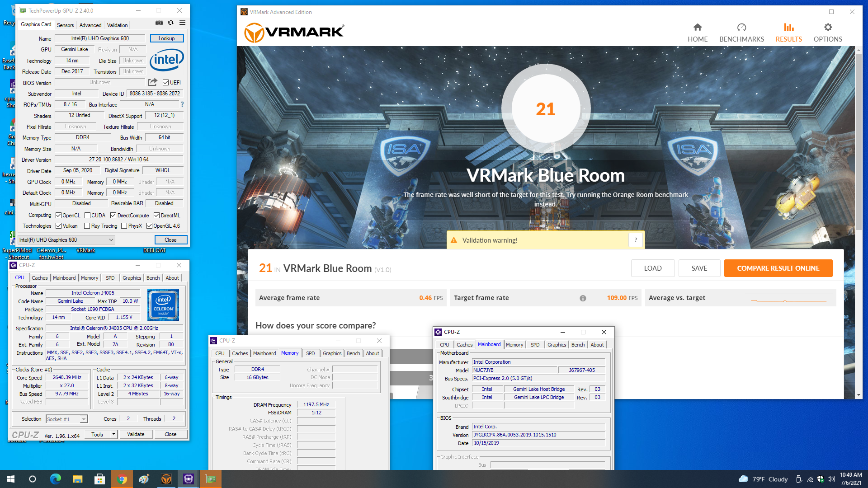868x488 pixels.
Task: Toggle the PhysX checkbox
Action: [x=124, y=226]
